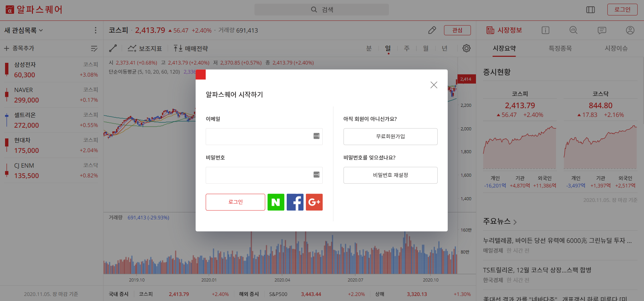Select the 시장요약 tab
The width and height of the screenshot is (644, 301).
point(504,48)
